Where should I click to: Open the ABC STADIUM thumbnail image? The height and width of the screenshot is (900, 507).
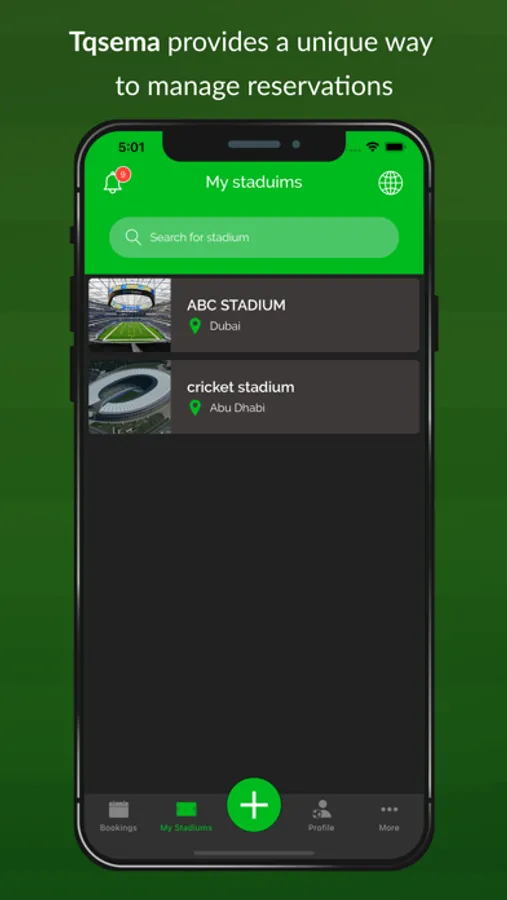pos(130,315)
